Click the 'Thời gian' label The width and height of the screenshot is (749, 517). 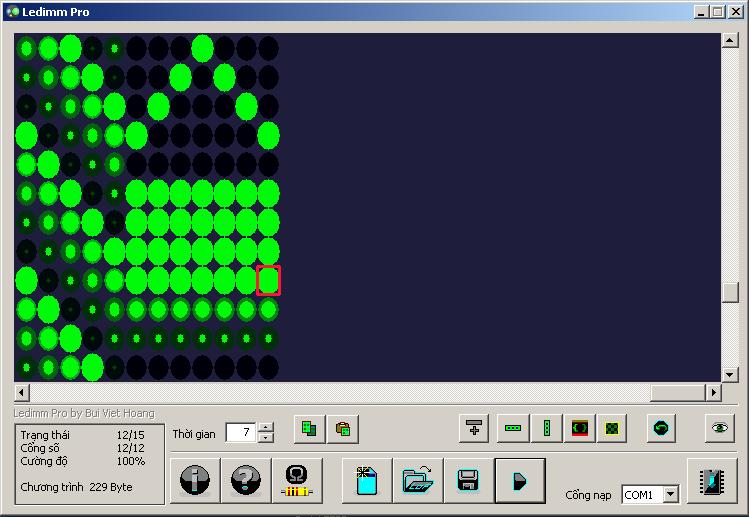coord(194,434)
